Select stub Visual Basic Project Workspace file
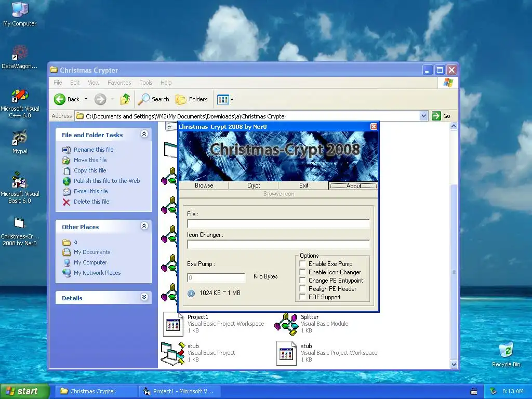This screenshot has height=399, width=532. [327, 353]
